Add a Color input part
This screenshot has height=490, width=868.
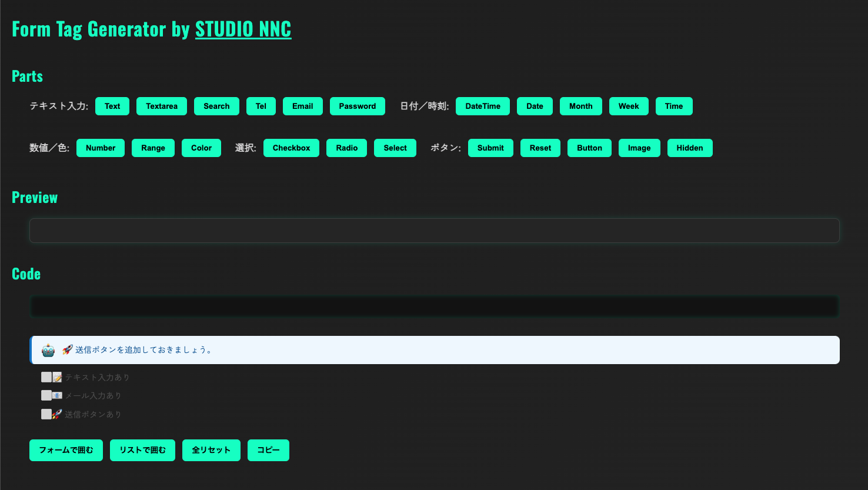[201, 148]
